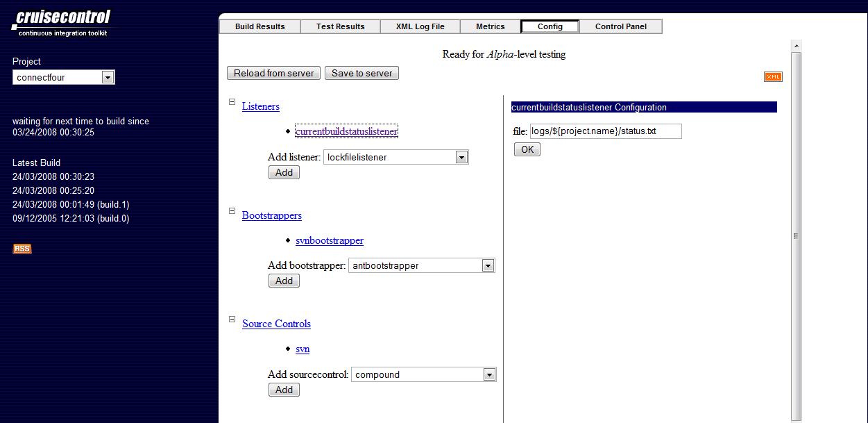This screenshot has height=423, width=868.
Task: Collapse the Listeners section
Action: [232, 102]
